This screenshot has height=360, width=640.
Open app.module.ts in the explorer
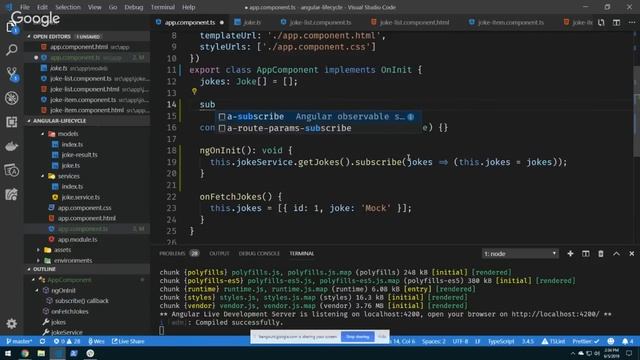click(x=78, y=240)
